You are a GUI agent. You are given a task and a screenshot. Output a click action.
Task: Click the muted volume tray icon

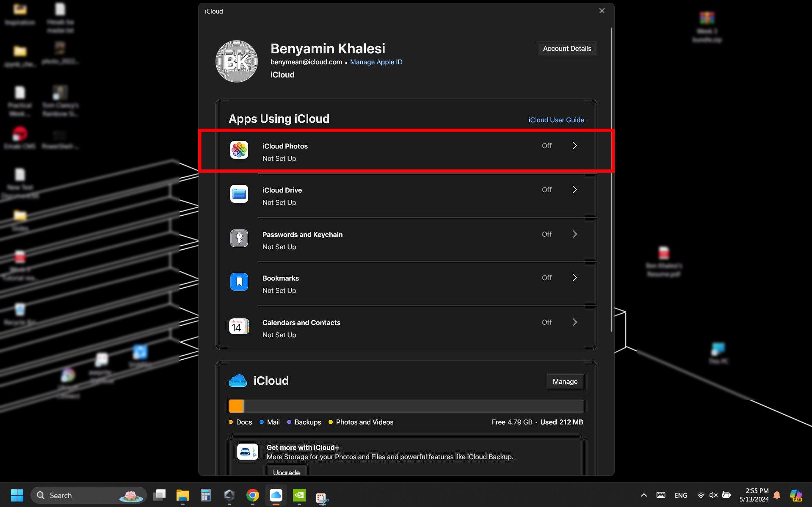pyautogui.click(x=713, y=495)
